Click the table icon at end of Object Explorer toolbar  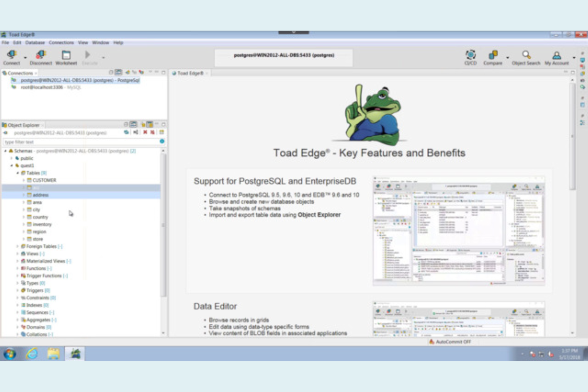(162, 132)
